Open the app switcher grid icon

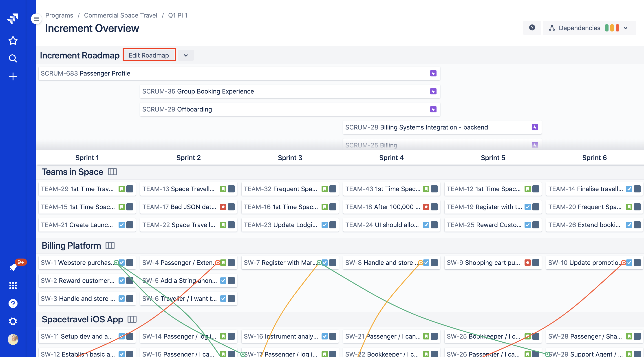coord(13,286)
